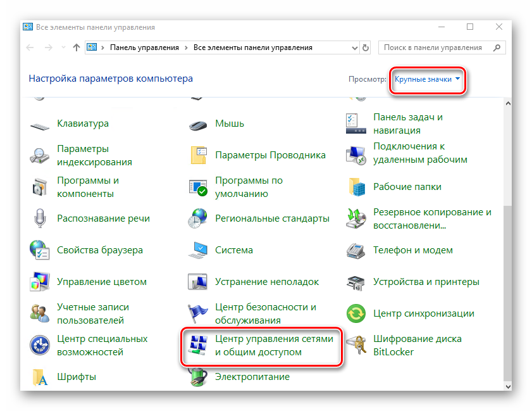
Task: Open the 'Параметры Проводника' link
Action: point(270,155)
